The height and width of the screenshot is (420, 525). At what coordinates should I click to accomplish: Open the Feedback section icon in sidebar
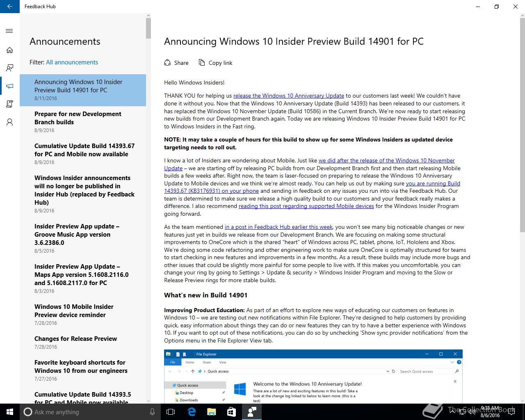(9, 68)
